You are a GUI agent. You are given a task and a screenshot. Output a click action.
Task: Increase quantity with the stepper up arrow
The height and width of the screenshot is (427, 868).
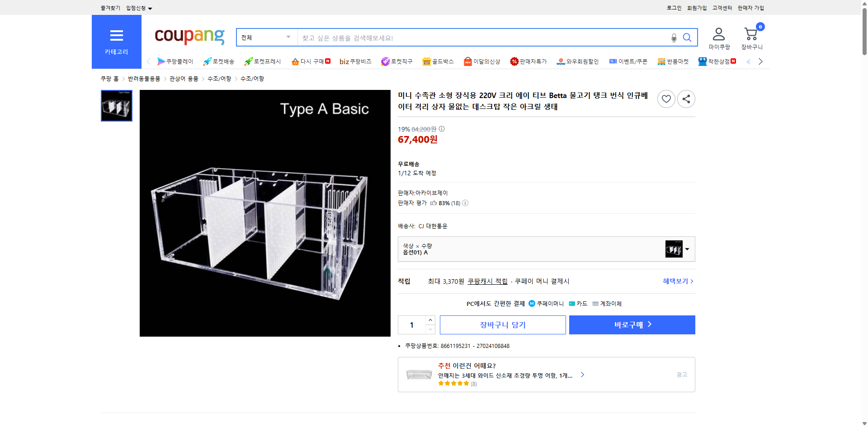point(430,320)
